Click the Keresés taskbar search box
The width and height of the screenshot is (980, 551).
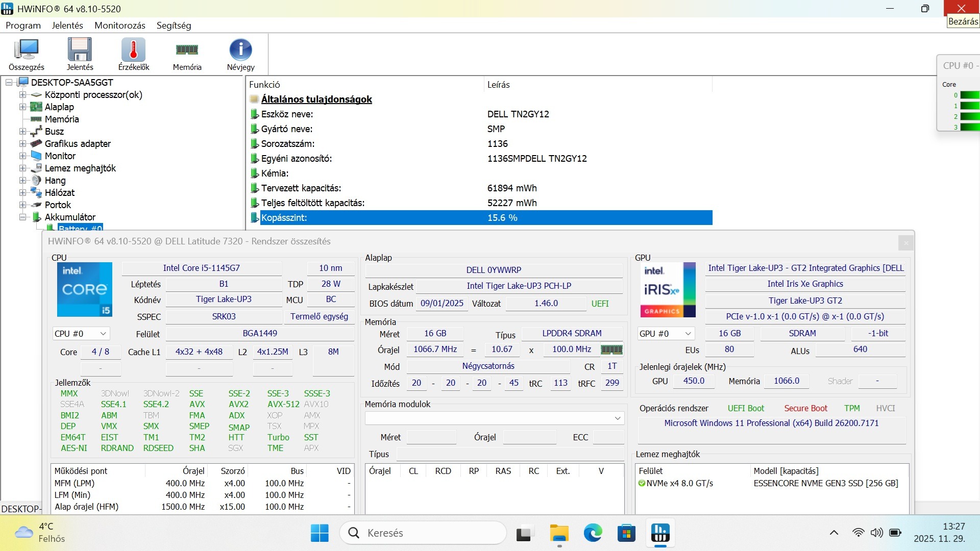click(x=424, y=533)
